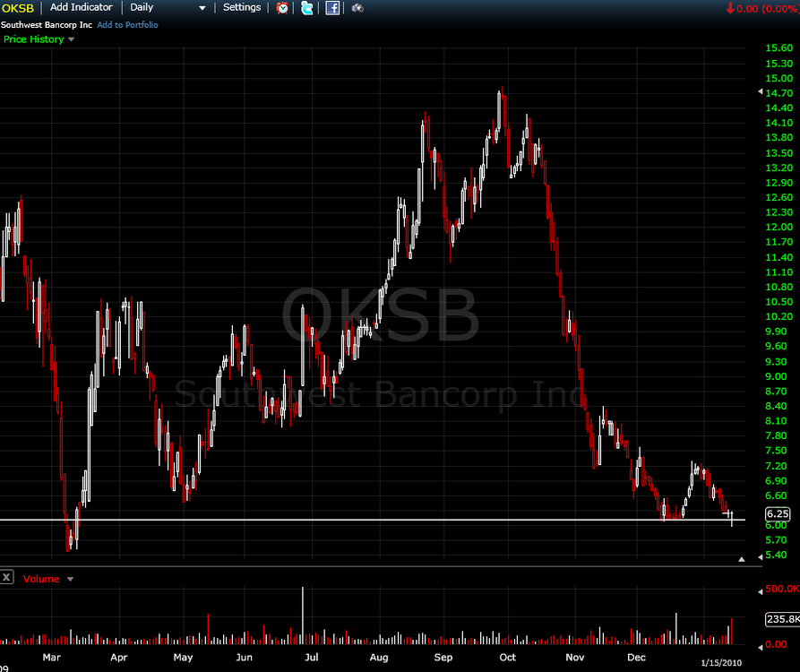The height and width of the screenshot is (672, 800).
Task: Close the Volume panel with the X
Action: click(x=6, y=578)
